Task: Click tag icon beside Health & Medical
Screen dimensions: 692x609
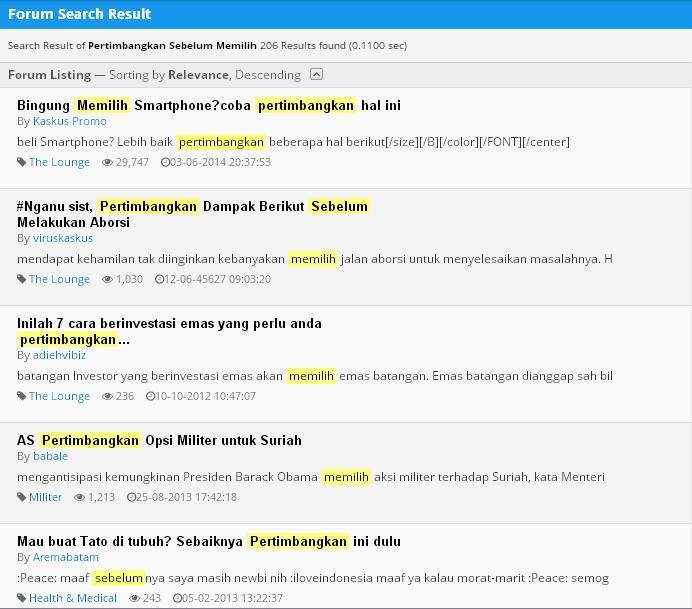Action: [21, 598]
